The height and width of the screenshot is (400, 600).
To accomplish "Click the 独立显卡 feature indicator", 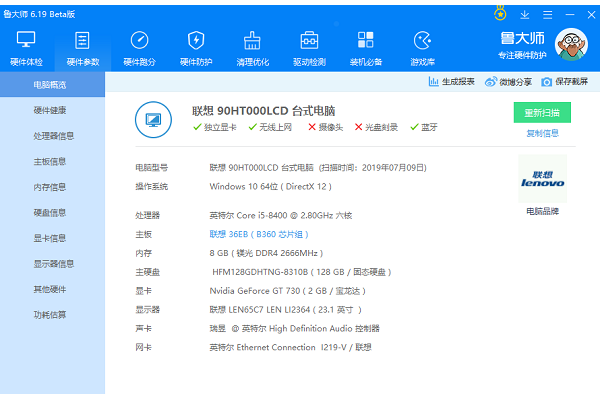I will coord(215,127).
